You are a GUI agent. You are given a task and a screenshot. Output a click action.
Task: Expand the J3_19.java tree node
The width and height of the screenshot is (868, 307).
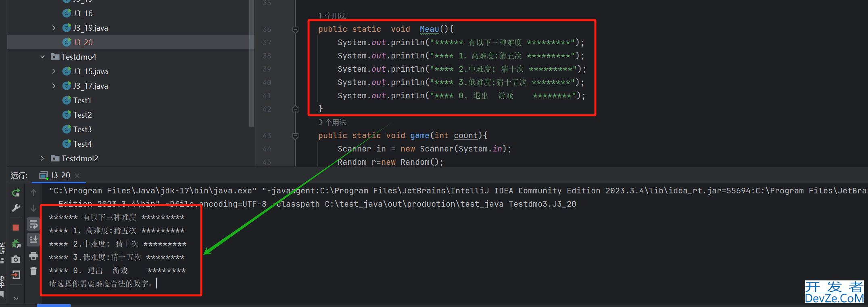54,28
